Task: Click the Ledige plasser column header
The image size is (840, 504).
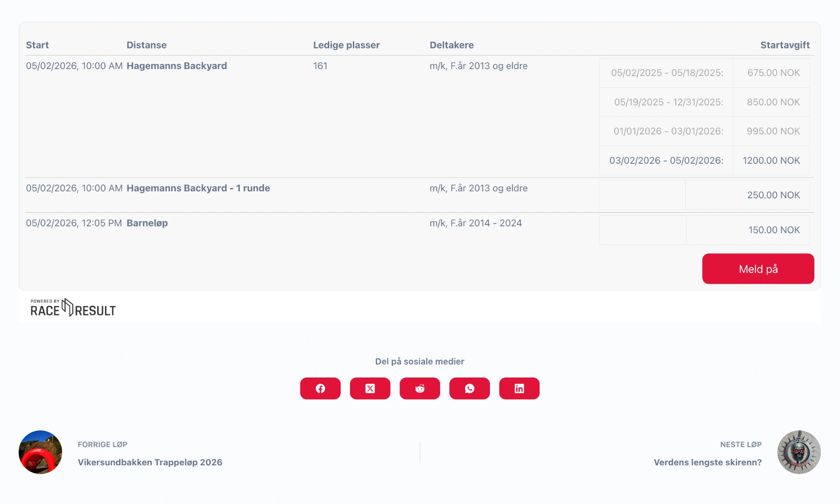Action: [x=346, y=45]
